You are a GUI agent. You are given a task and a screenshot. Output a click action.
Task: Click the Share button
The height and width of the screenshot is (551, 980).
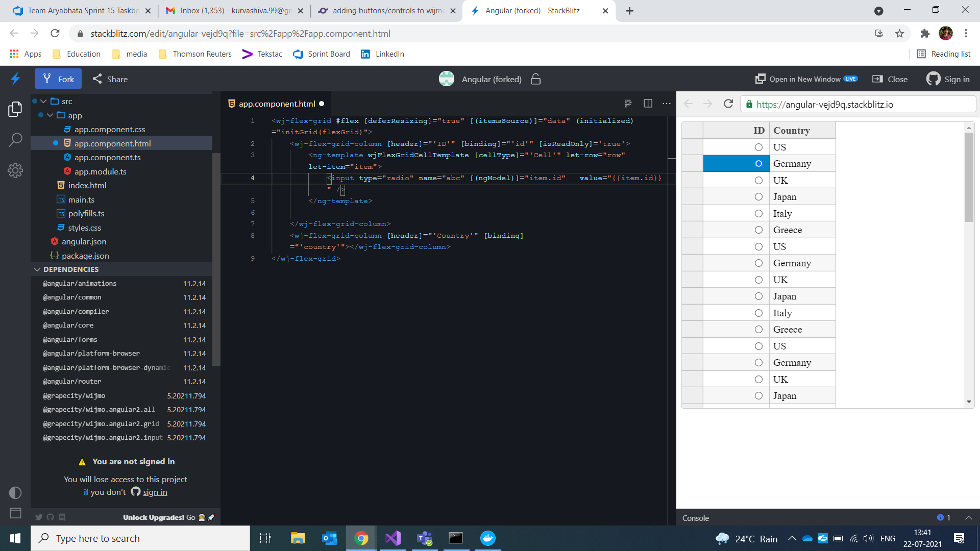click(110, 79)
